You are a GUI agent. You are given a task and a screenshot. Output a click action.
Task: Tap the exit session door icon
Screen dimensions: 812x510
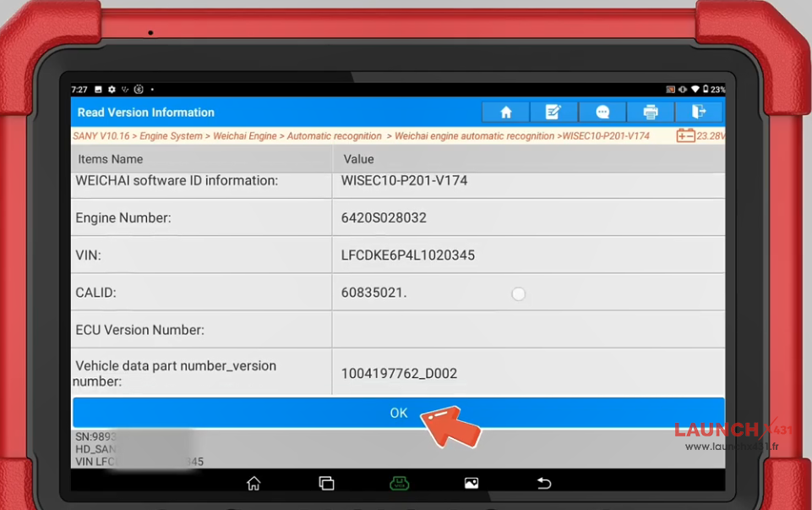pyautogui.click(x=699, y=112)
